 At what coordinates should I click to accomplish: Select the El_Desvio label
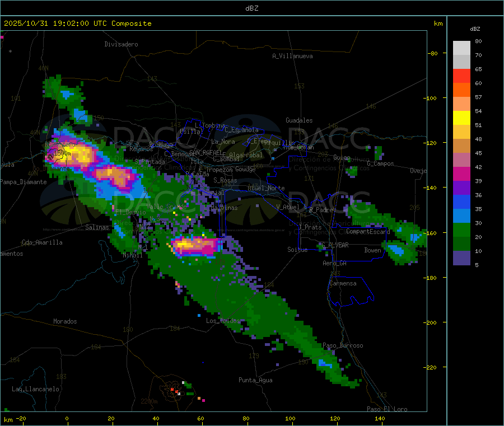[131, 212]
